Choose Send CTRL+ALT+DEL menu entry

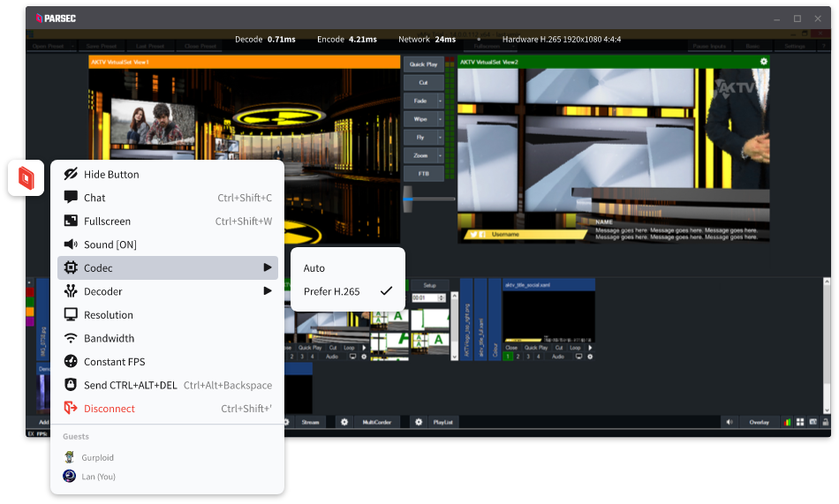(167, 385)
